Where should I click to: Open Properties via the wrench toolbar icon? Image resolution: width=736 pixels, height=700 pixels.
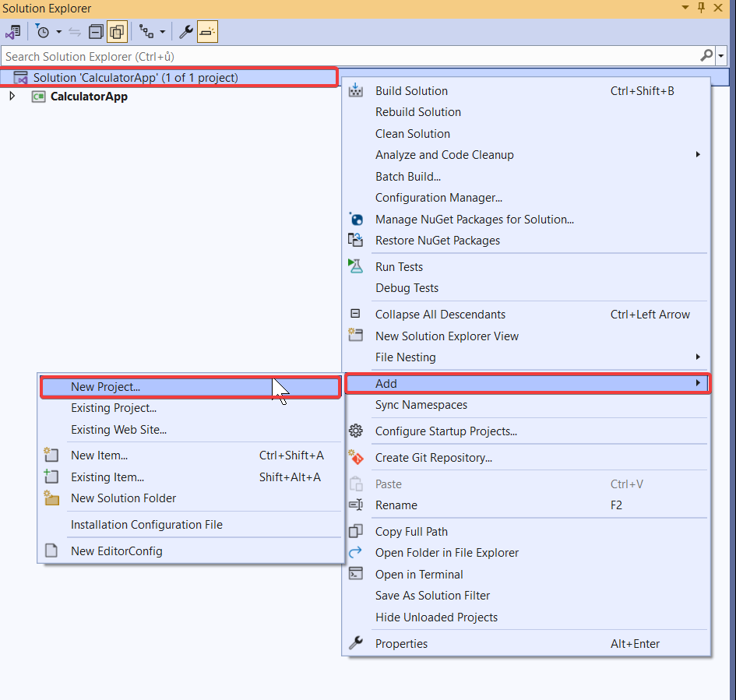coord(186,32)
